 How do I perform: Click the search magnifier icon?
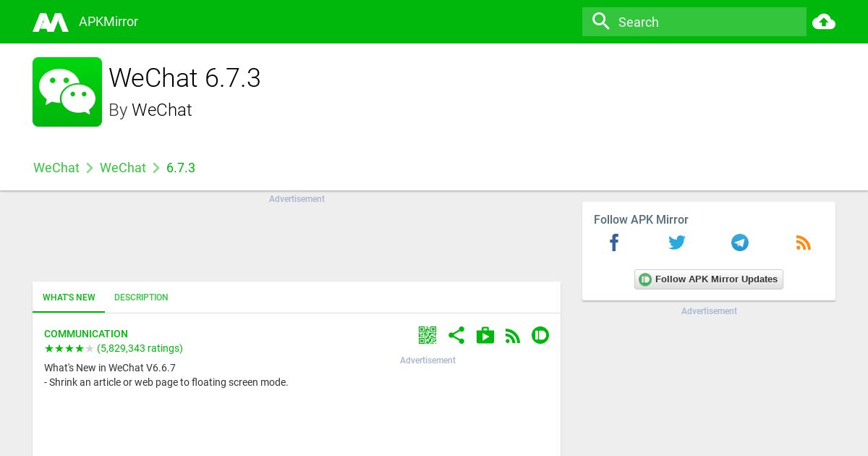coord(600,21)
